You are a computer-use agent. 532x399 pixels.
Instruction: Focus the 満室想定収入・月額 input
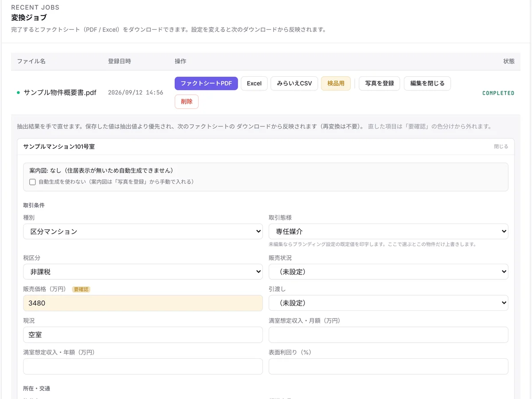(388, 335)
